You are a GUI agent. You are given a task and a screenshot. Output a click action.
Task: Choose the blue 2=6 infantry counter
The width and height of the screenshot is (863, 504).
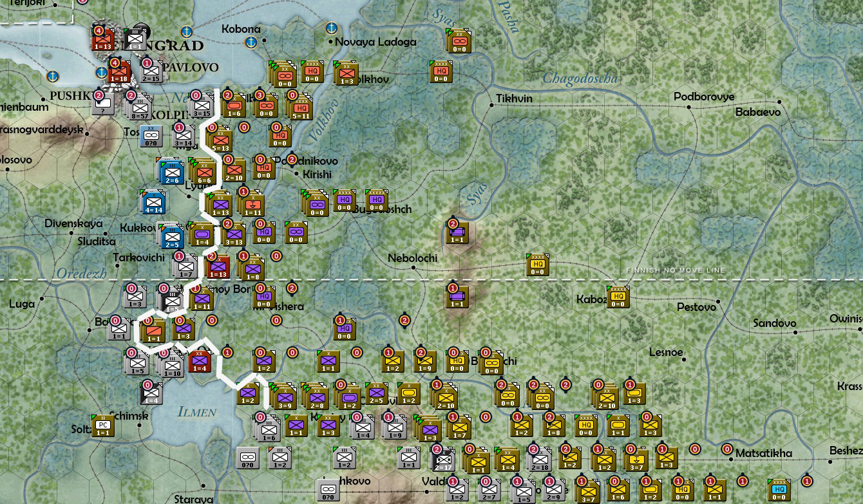click(x=171, y=172)
